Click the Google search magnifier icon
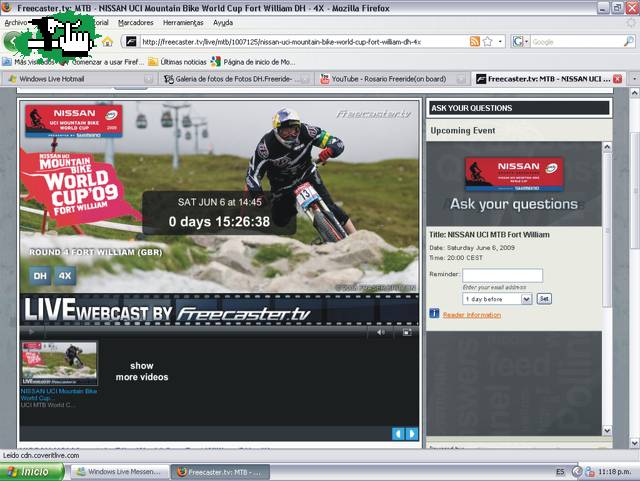 629,41
